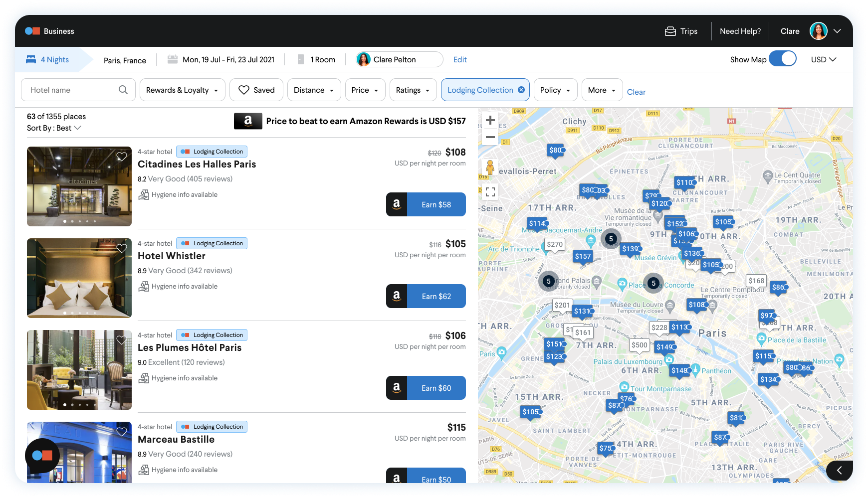Click the 1 Room selector

click(316, 59)
